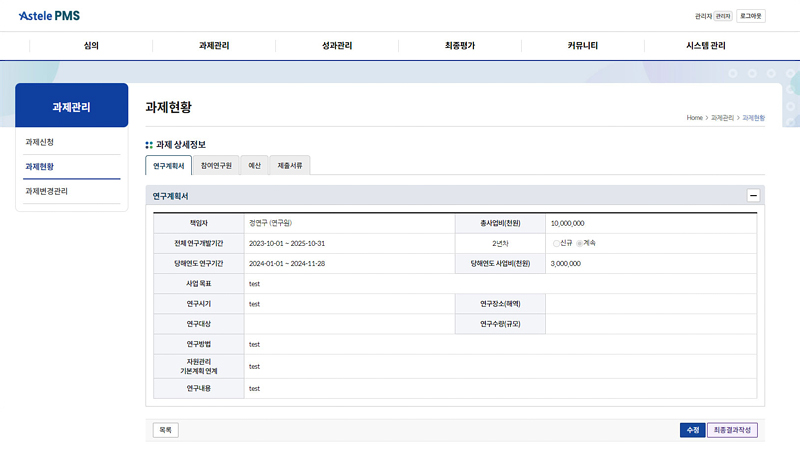Open 과제신청 in the sidebar
The height and width of the screenshot is (467, 800).
pyautogui.click(x=40, y=142)
